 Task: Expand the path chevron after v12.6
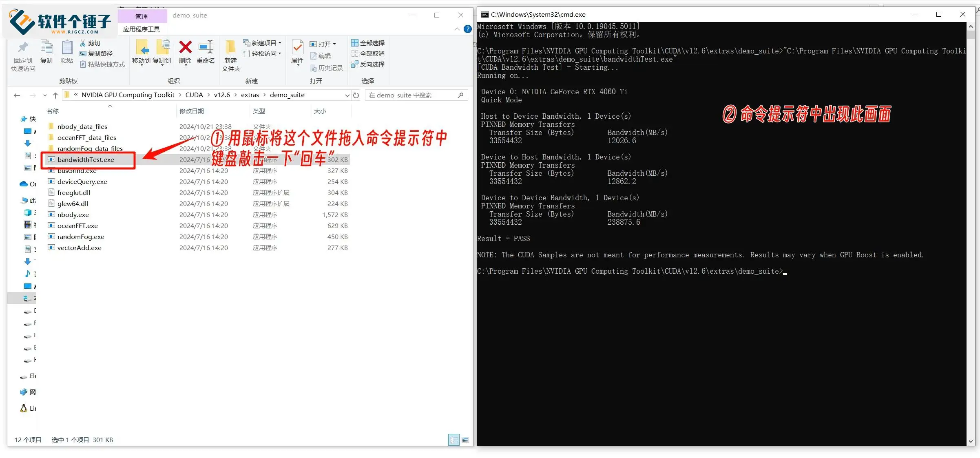236,95
